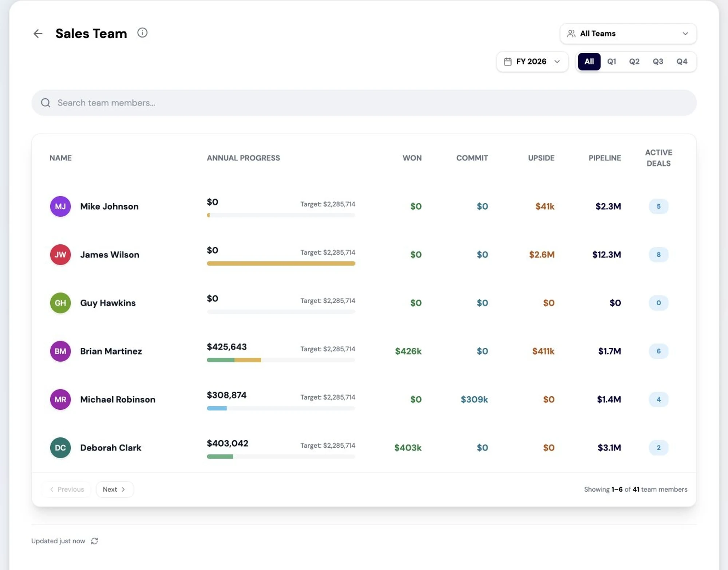Click the MJ avatar for Mike Johnson
728x570 pixels.
coord(60,207)
